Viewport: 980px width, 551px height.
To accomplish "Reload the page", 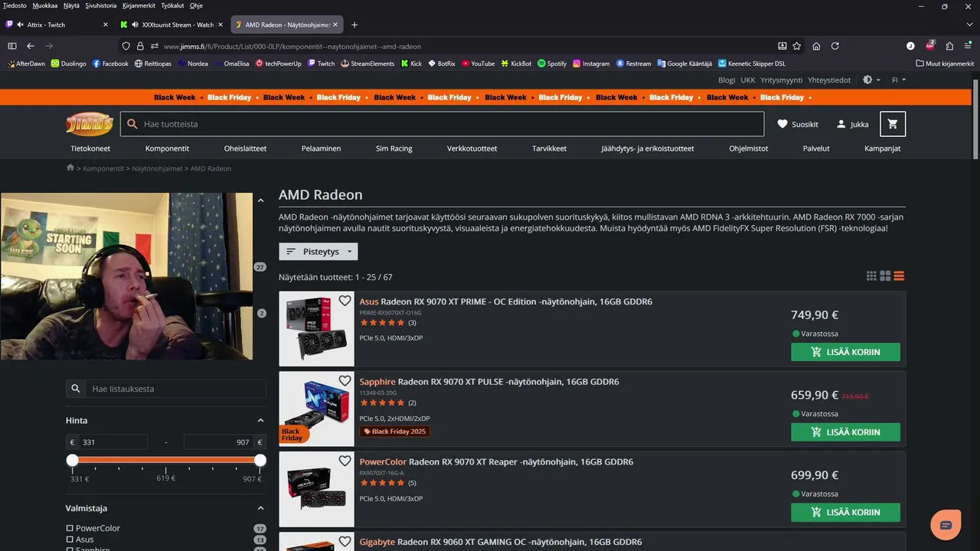I will click(x=835, y=46).
